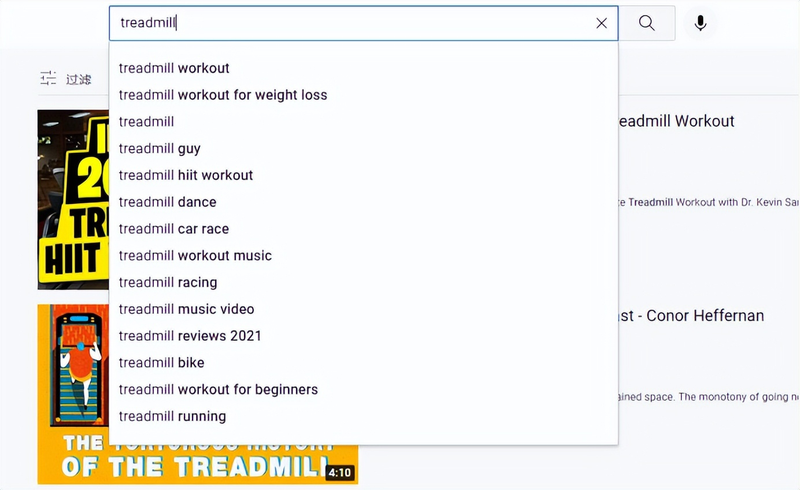
Task: Pick the plain 'treadmill' suggestion
Action: point(147,122)
